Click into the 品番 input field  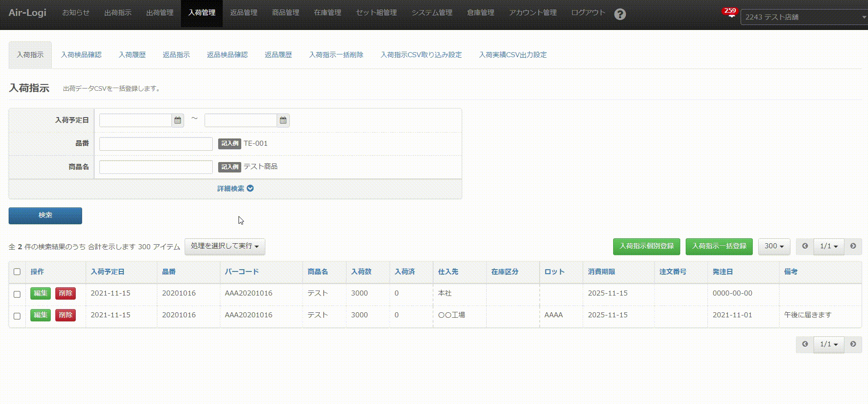coord(156,144)
